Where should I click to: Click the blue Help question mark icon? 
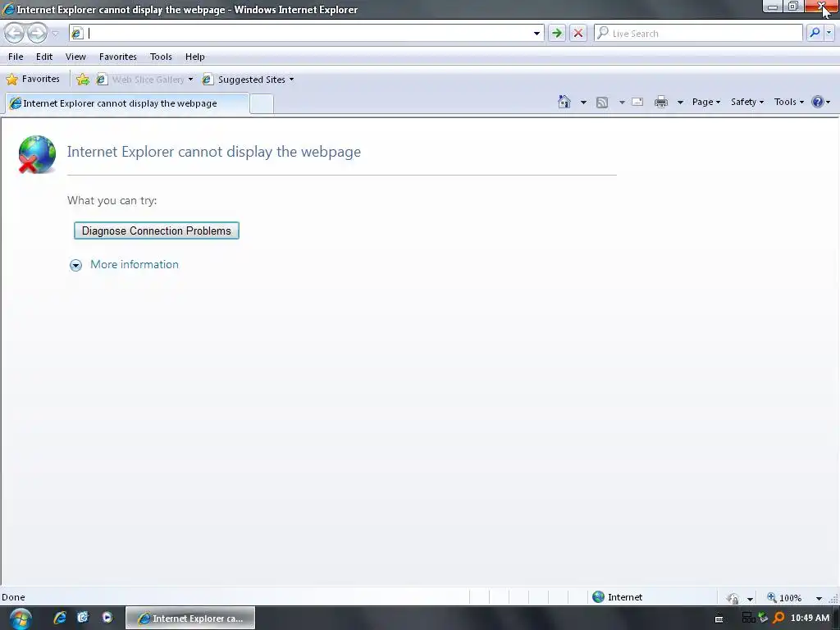[818, 102]
